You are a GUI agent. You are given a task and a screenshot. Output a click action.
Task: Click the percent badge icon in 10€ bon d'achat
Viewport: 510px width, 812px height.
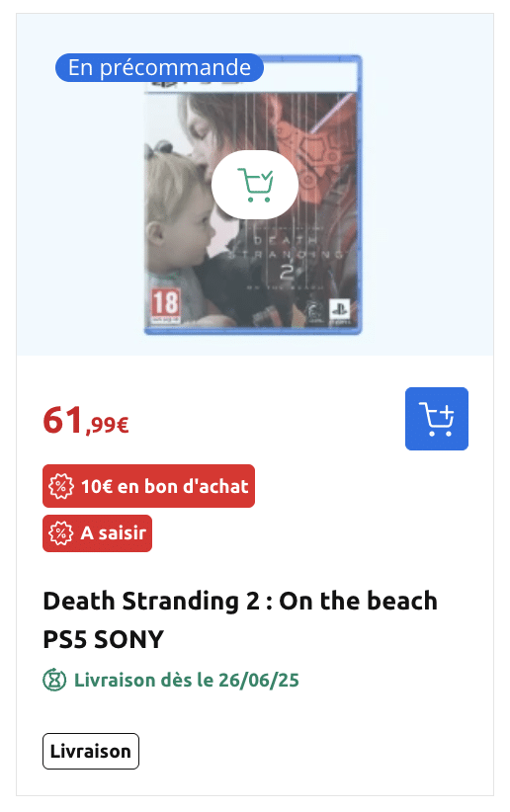click(60, 486)
